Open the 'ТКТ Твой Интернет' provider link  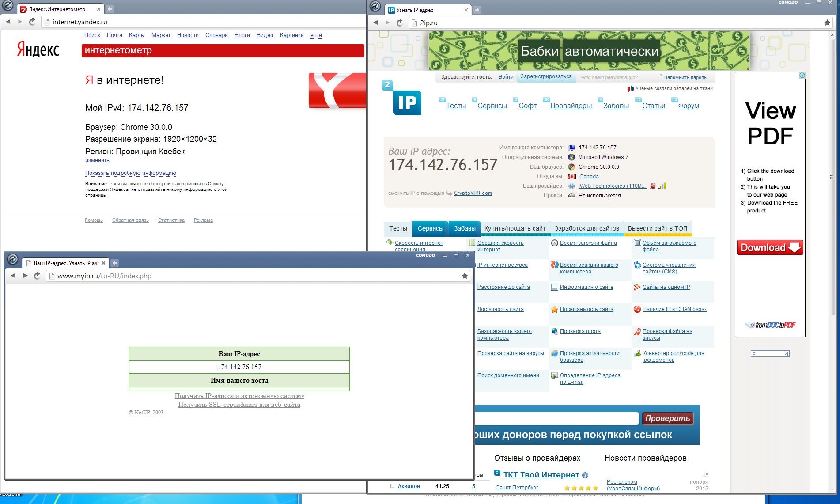click(541, 475)
